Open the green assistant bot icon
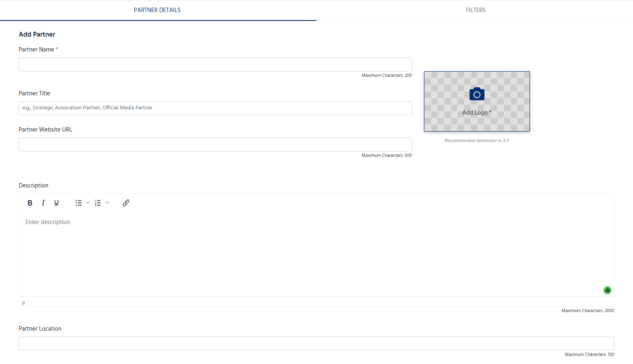Screen dimensions: 633x364 pyautogui.click(x=607, y=290)
